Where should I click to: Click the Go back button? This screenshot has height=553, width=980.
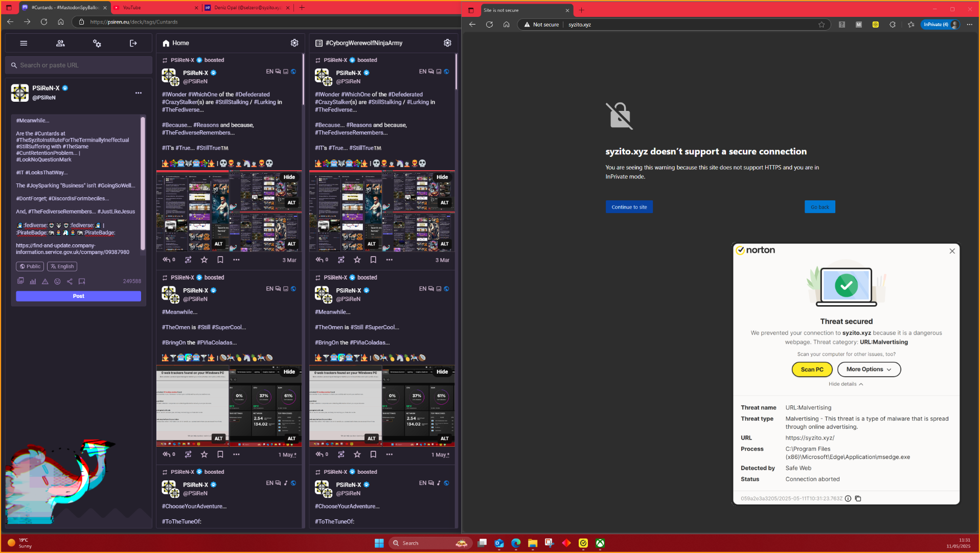[819, 207]
